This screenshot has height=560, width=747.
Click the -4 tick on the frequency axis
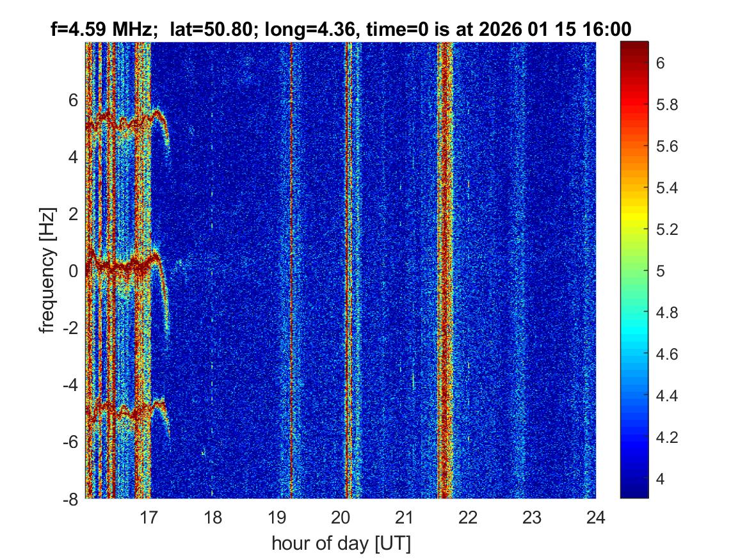(x=70, y=385)
